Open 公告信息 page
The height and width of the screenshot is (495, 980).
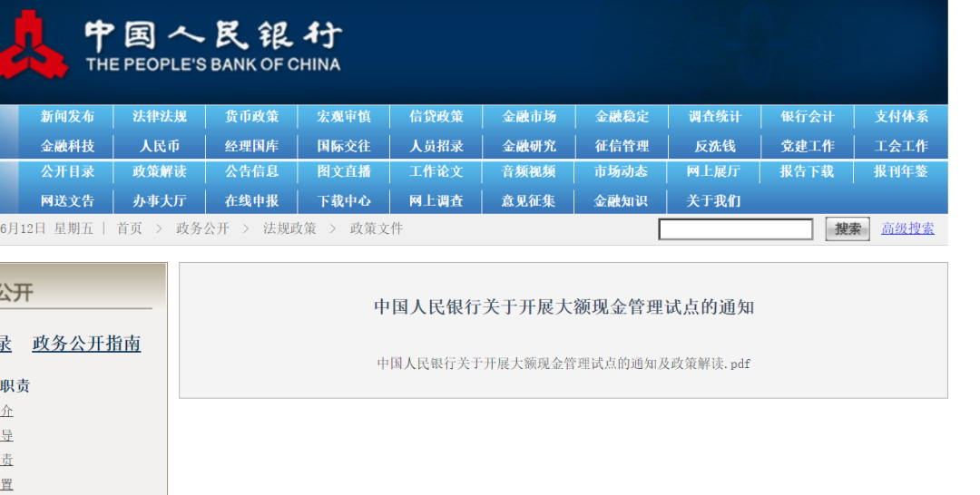pyautogui.click(x=252, y=171)
